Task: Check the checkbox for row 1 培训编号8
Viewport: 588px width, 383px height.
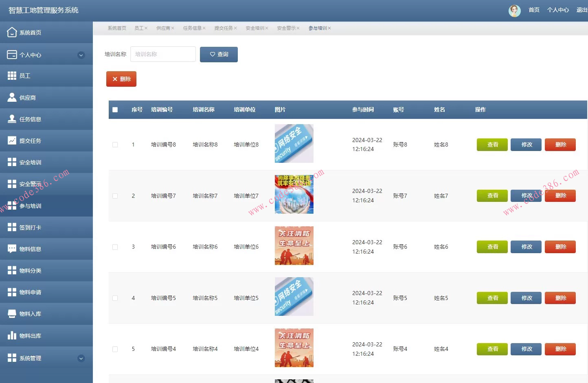Action: [x=115, y=144]
